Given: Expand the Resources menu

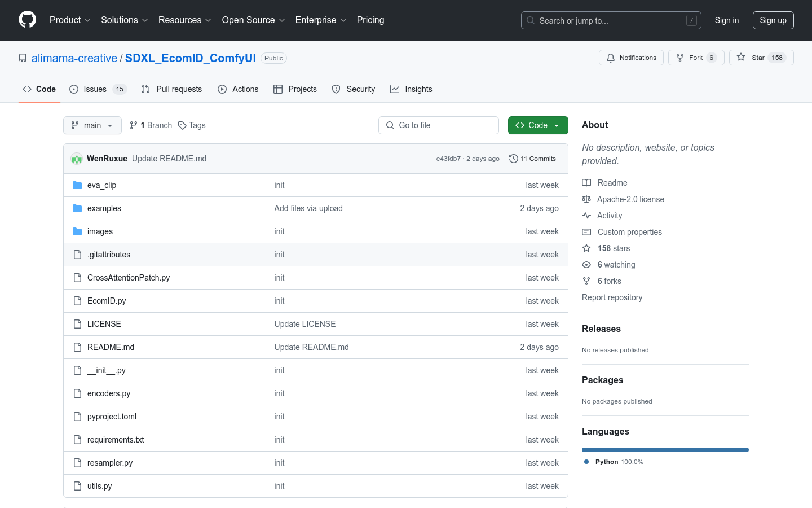Looking at the screenshot, I should [185, 20].
